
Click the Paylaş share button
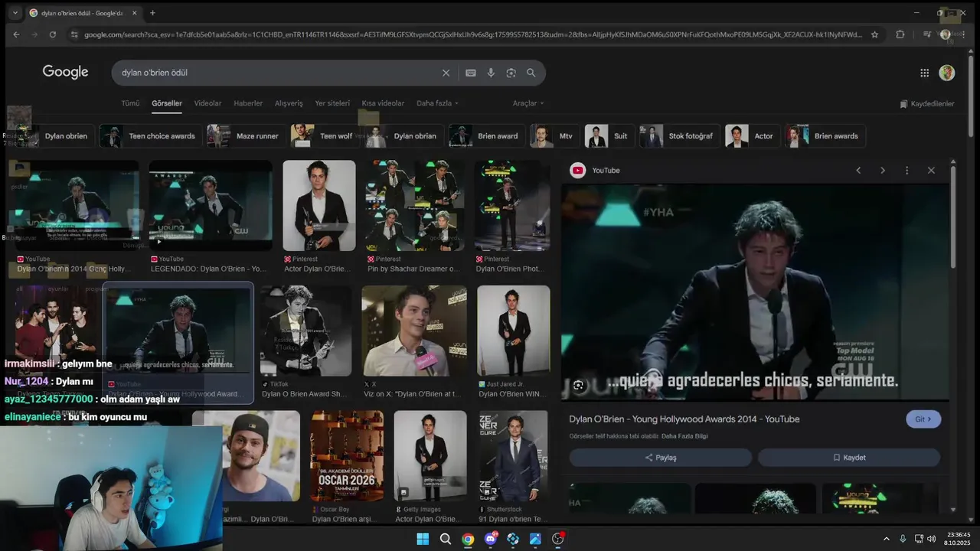661,458
